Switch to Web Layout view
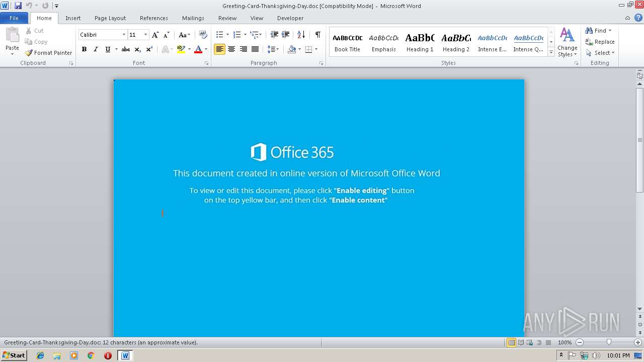The image size is (644, 362). point(529,342)
